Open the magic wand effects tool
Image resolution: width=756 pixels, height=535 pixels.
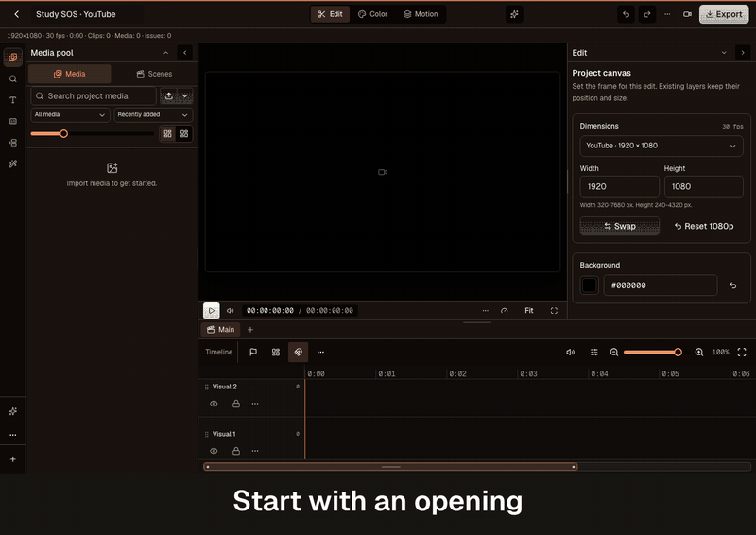click(13, 164)
